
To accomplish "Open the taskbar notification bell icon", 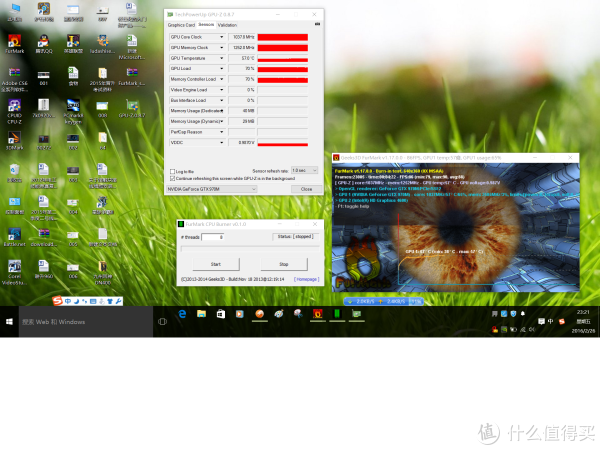I will coord(523,314).
